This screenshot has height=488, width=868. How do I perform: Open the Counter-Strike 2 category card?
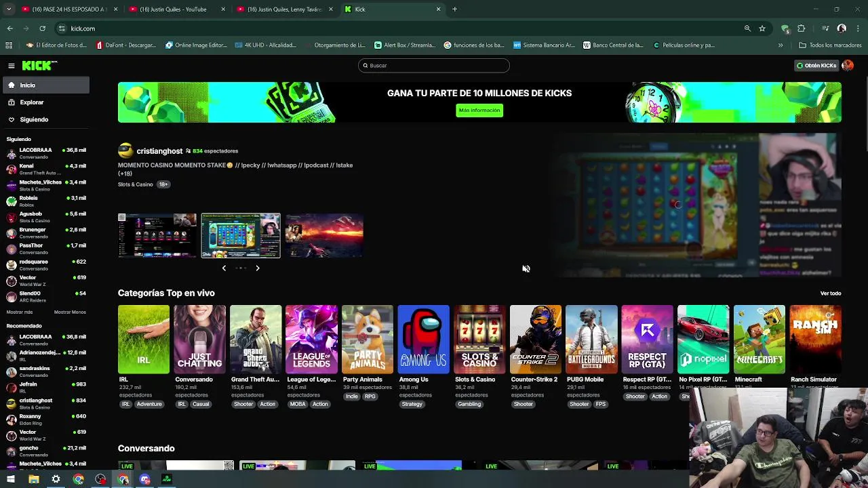click(536, 340)
